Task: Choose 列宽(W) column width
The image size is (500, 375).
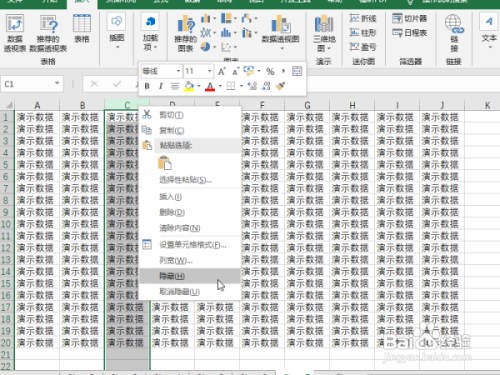Action: 190,260
